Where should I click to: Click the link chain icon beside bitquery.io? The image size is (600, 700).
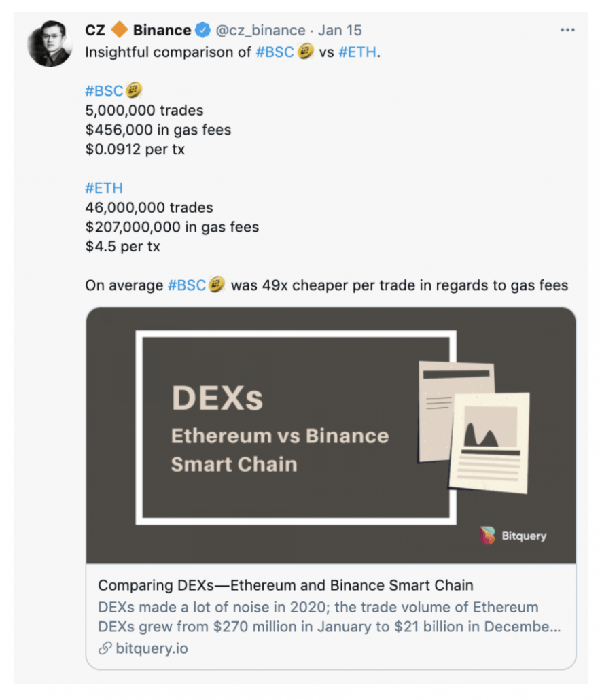(105, 648)
